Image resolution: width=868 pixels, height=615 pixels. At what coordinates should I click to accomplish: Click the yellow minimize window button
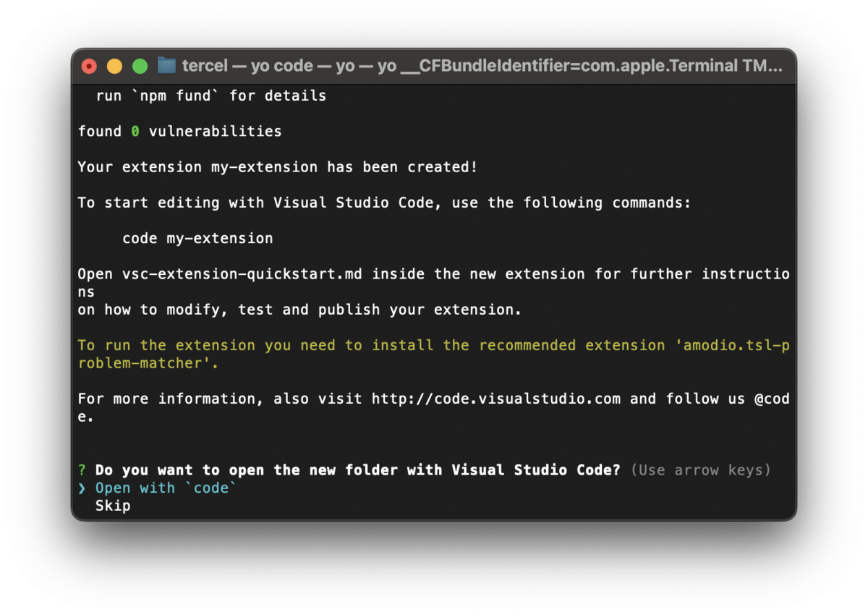click(x=114, y=67)
